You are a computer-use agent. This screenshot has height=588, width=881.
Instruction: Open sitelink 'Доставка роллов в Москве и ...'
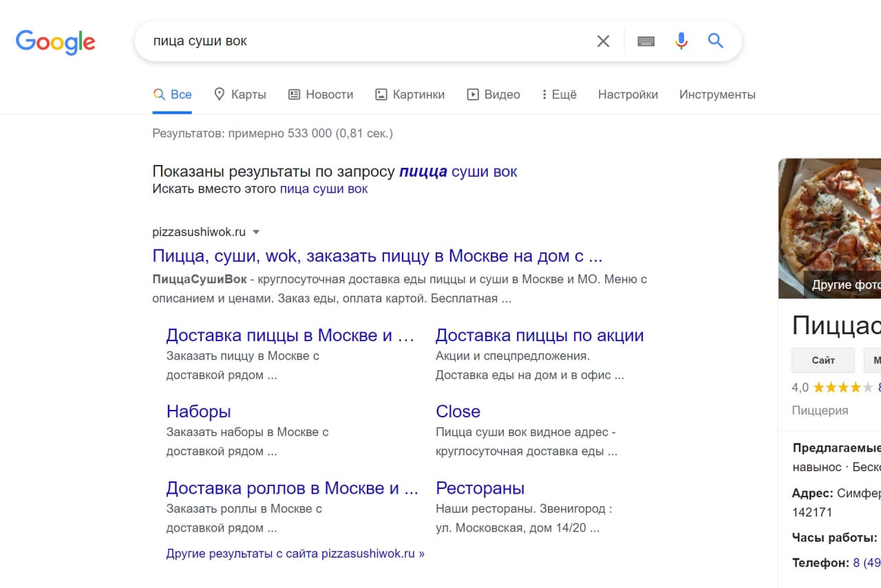(x=293, y=488)
